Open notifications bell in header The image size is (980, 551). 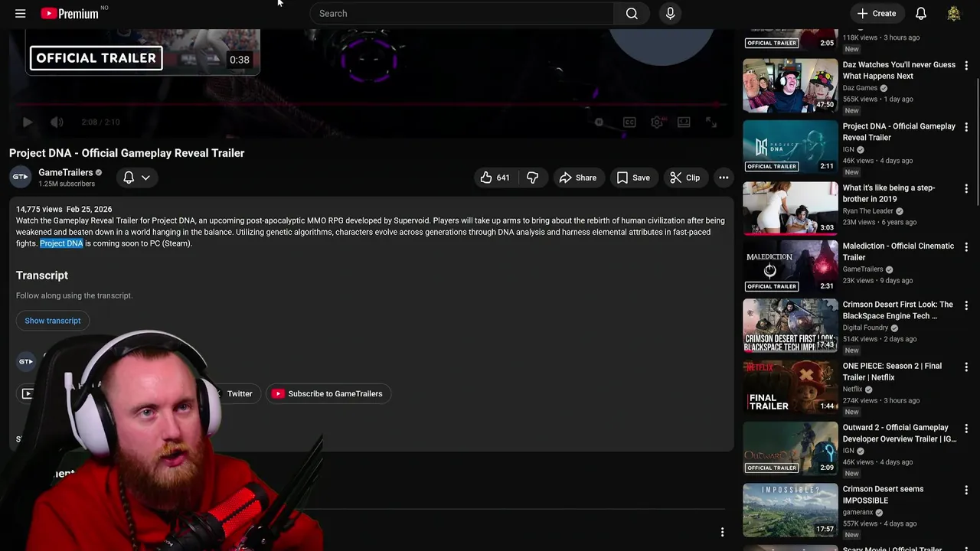tap(921, 13)
